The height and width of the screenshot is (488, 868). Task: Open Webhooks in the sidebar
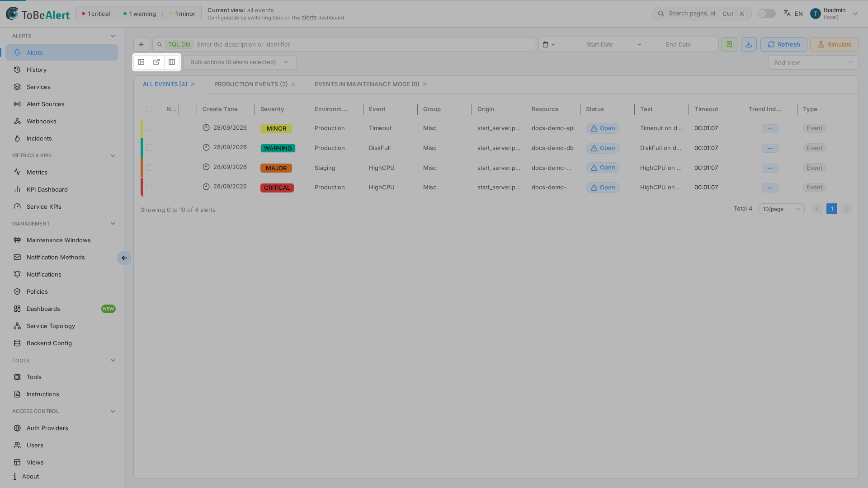coord(62,121)
